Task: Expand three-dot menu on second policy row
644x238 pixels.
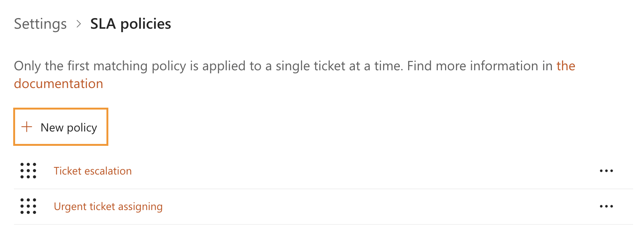Action: click(606, 206)
